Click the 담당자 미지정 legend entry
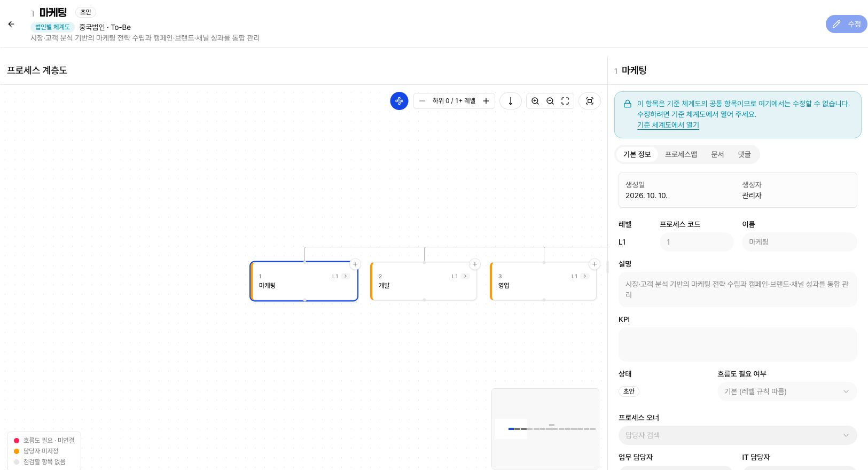Screen dimensions: 868x470 (36, 451)
